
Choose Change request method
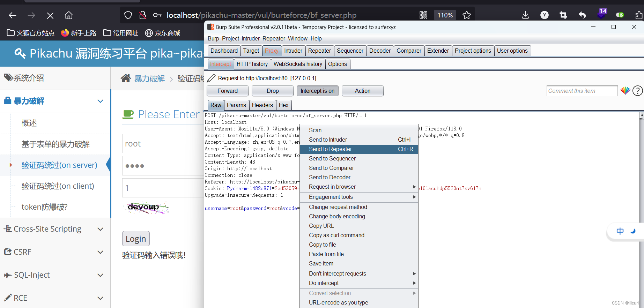pyautogui.click(x=359, y=207)
